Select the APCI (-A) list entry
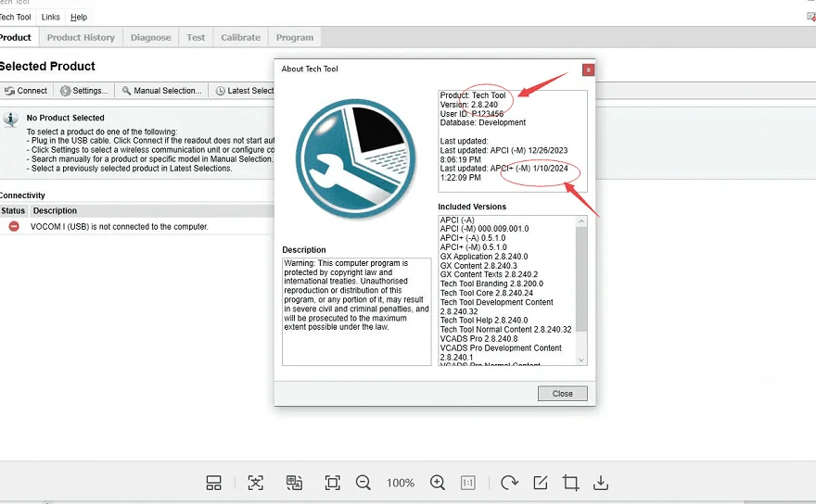 pyautogui.click(x=457, y=220)
